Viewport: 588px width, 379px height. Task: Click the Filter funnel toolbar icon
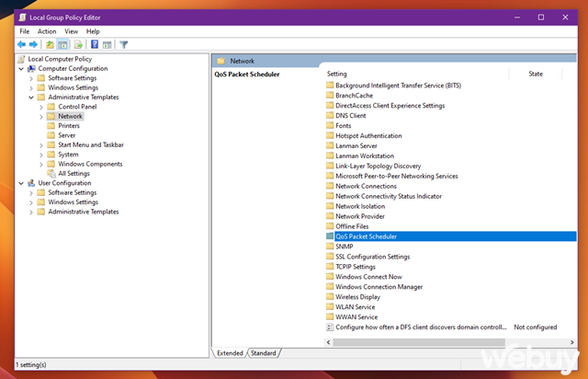coord(123,44)
